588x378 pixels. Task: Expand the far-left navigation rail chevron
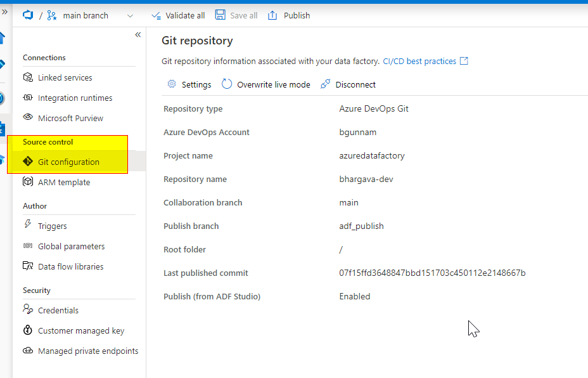[4, 12]
